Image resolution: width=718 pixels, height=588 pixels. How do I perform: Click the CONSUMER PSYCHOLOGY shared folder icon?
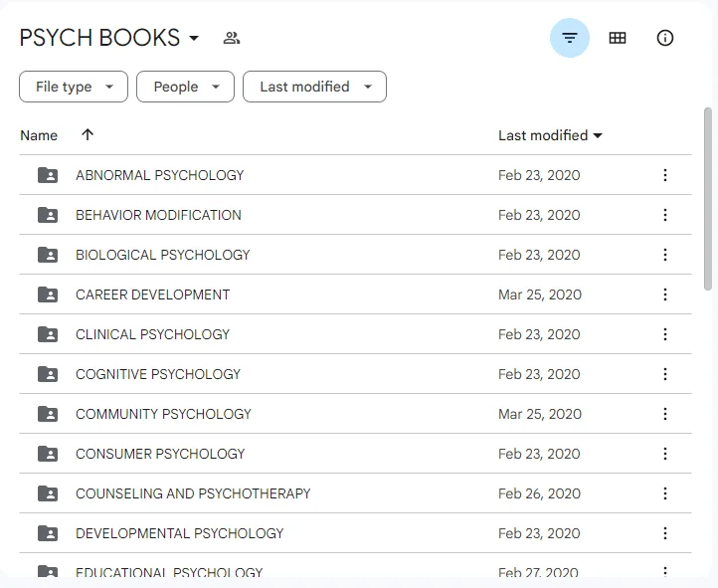(x=48, y=454)
